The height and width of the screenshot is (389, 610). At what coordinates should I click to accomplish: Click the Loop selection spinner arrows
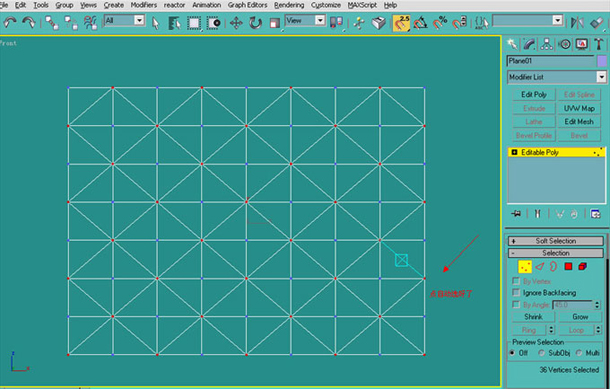598,330
